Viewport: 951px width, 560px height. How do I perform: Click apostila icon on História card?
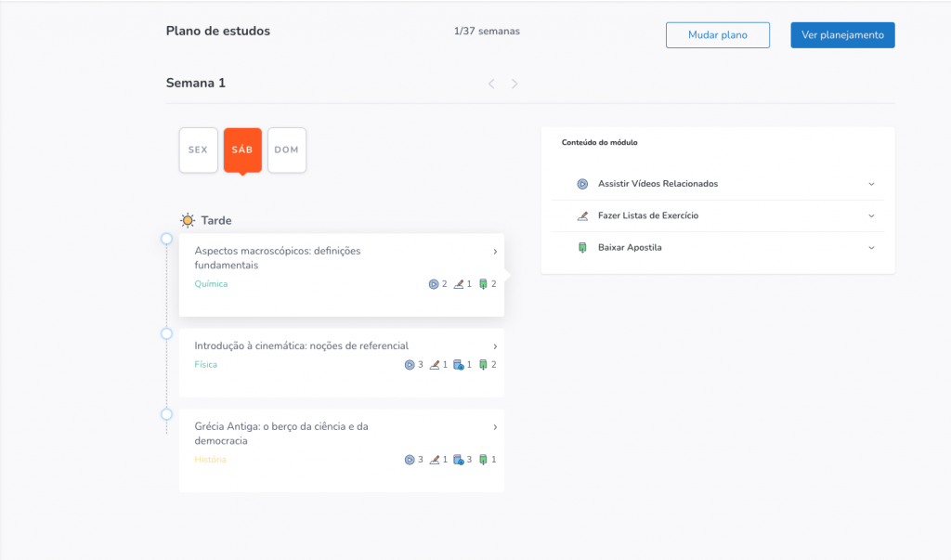[x=483, y=460]
